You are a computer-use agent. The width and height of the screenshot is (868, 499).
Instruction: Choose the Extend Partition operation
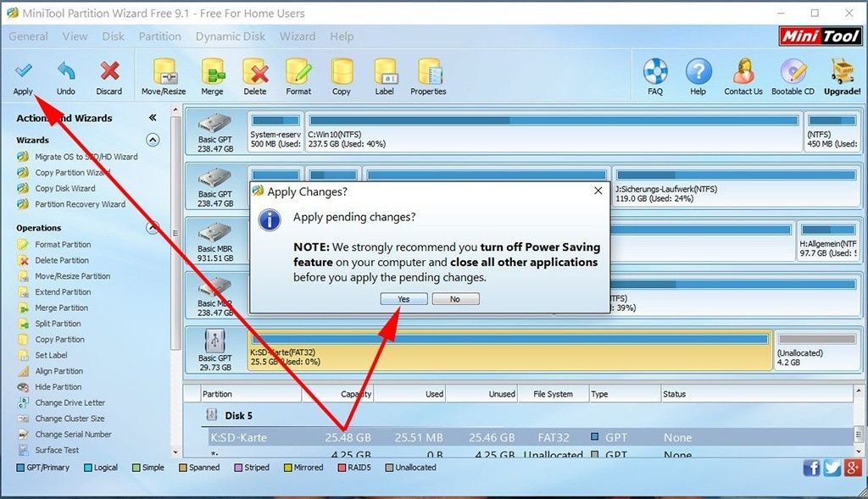pyautogui.click(x=63, y=292)
